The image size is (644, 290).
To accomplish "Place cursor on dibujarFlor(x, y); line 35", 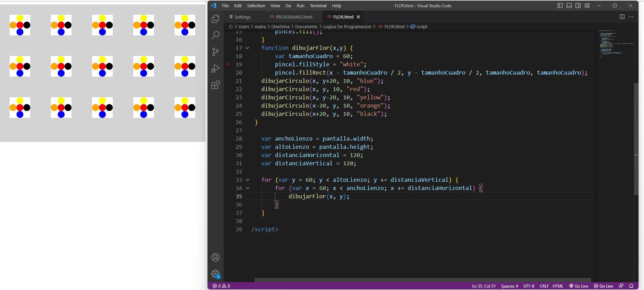I will tap(319, 196).
